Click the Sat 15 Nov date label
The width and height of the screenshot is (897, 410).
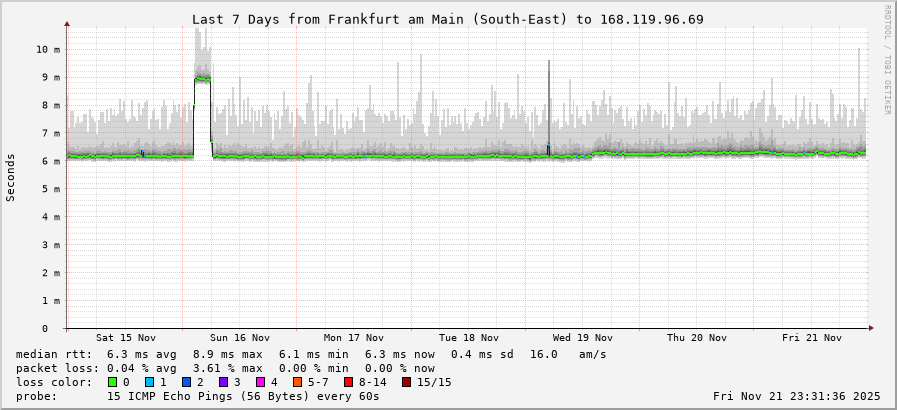pyautogui.click(x=126, y=338)
